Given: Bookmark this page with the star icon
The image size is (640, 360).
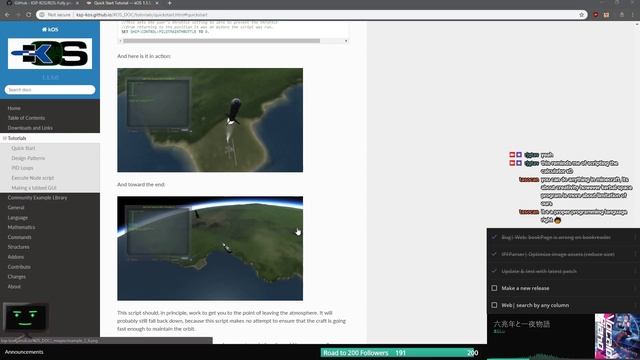Looking at the screenshot, I should coord(581,15).
